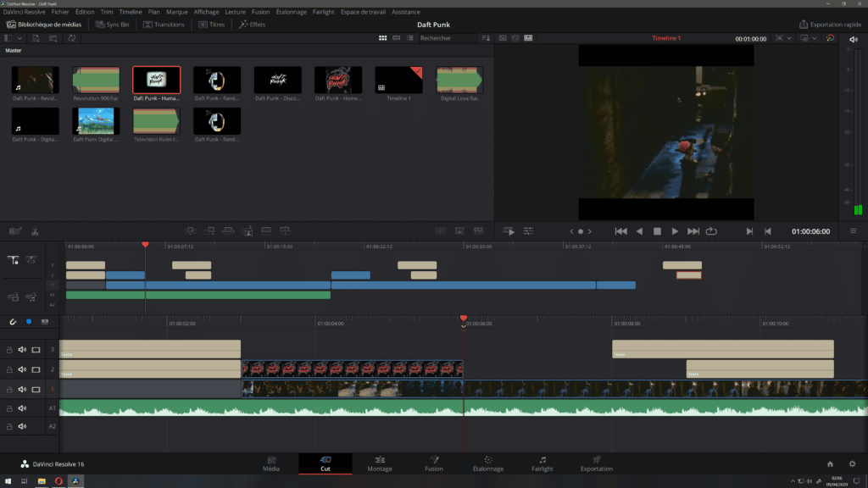Screen dimensions: 868x488
Task: Add a marker with the blue marker icon
Action: 29,321
